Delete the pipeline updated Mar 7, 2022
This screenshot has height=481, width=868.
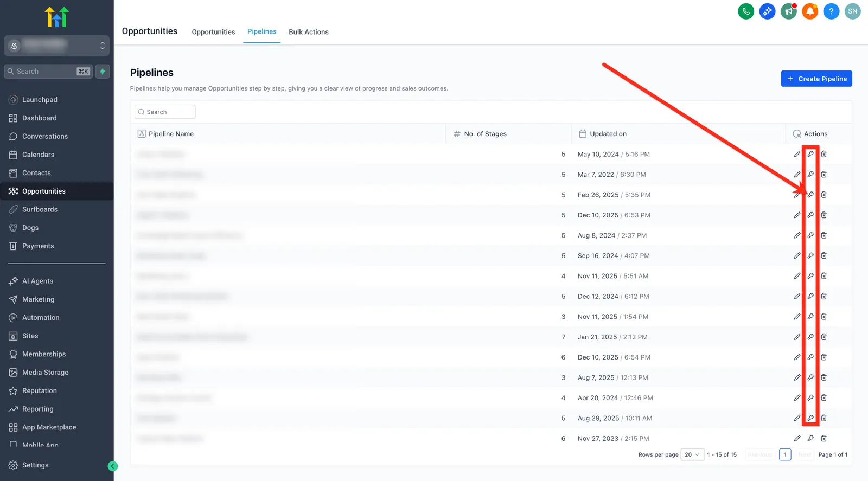tap(824, 175)
